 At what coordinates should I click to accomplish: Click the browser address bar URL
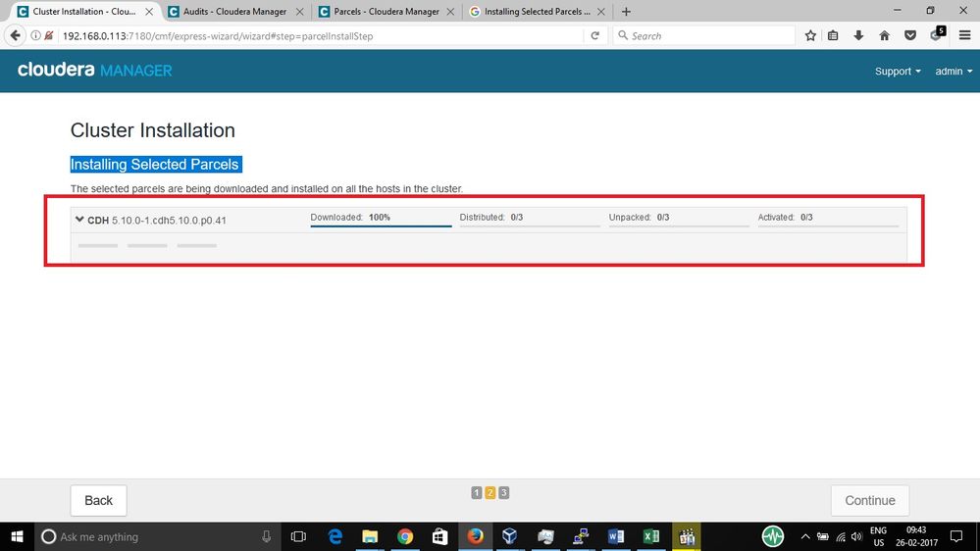(x=218, y=36)
